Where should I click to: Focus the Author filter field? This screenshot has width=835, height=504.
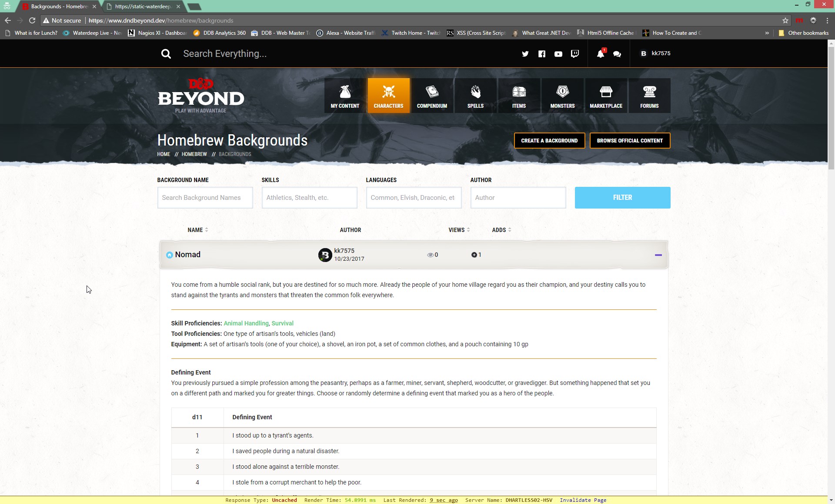[518, 198]
